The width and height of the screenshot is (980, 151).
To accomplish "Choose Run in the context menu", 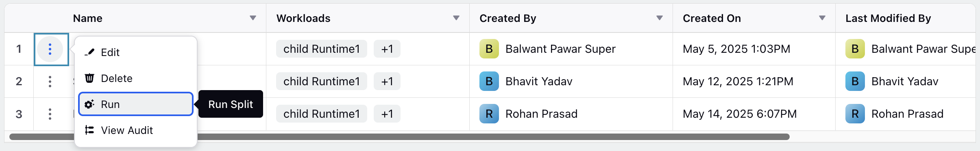I will pos(136,104).
